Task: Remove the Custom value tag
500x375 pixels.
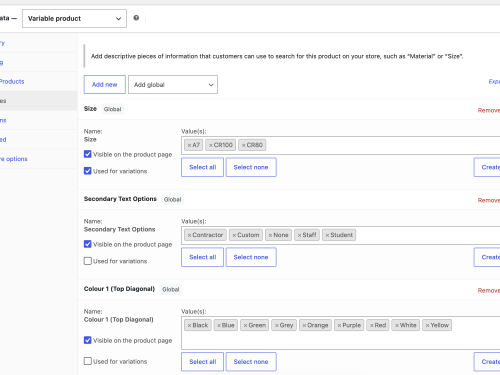Action: pos(234,235)
